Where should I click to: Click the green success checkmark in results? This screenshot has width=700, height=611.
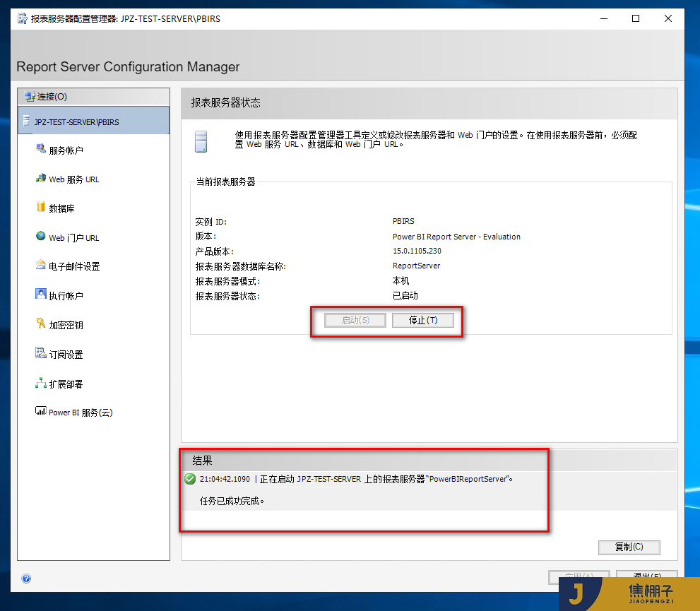tap(189, 479)
